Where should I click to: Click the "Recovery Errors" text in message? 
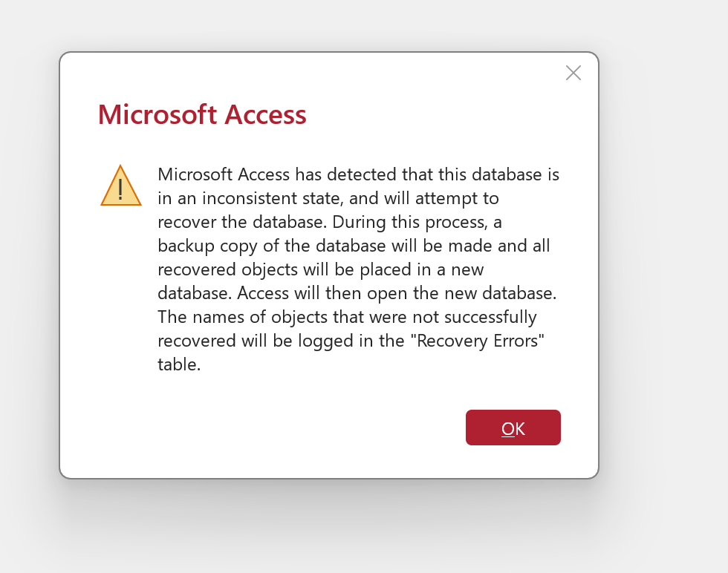pos(485,341)
